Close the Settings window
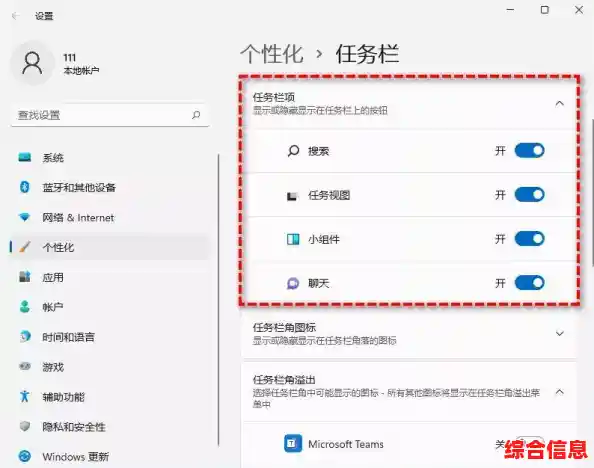The height and width of the screenshot is (468, 594). point(579,10)
